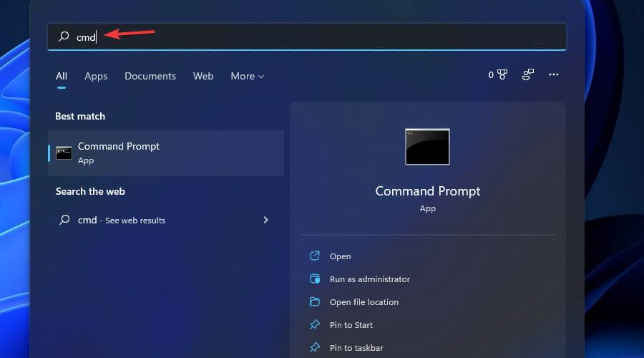Choose Run as administrator

(370, 279)
